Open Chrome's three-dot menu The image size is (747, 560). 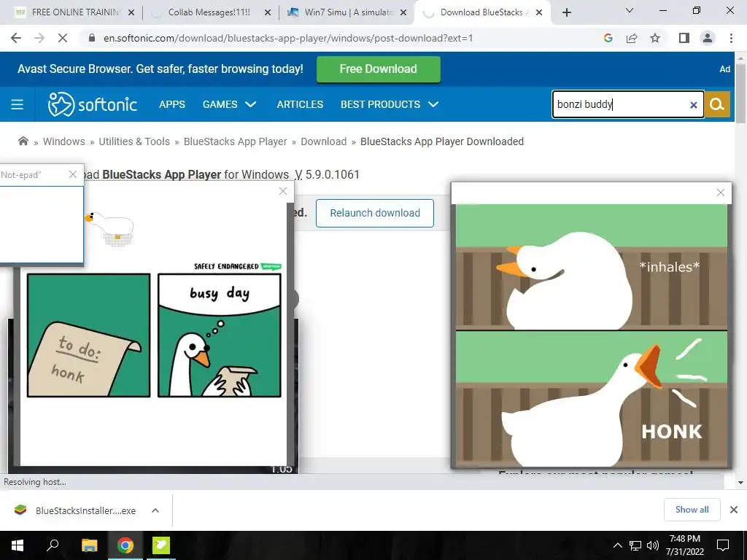(731, 38)
